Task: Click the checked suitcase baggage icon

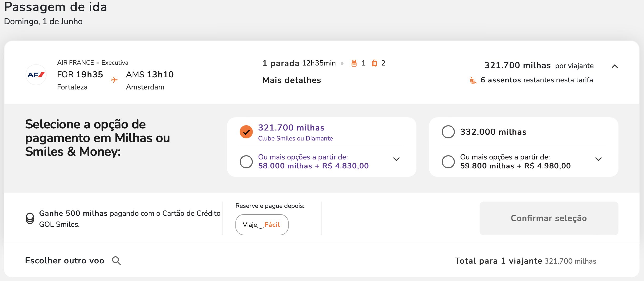Action: [374, 63]
